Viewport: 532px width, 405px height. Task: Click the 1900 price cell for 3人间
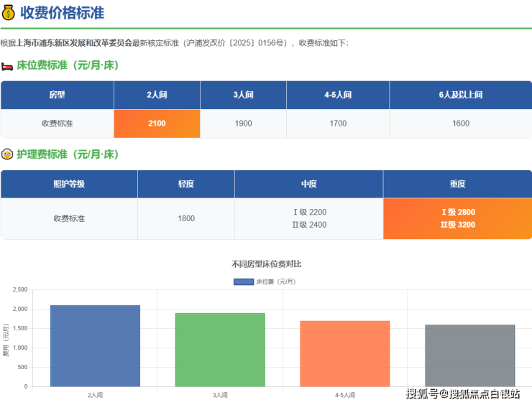pos(243,124)
